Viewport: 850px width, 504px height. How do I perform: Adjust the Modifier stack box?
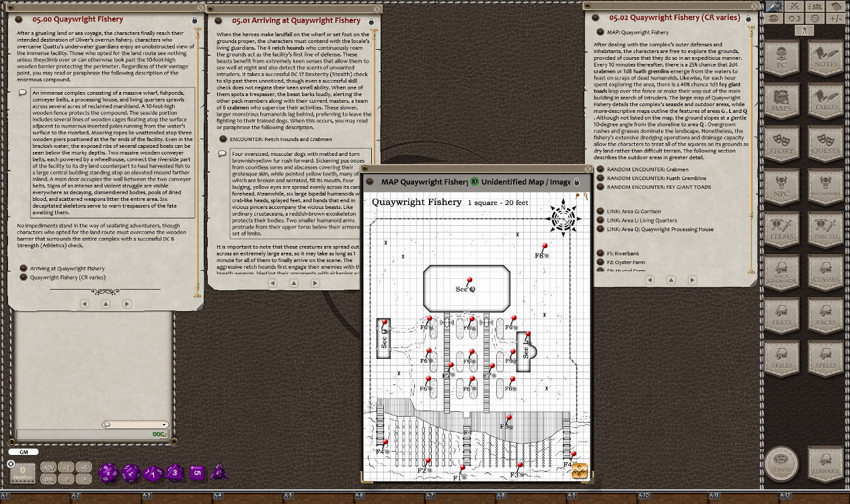coord(23,472)
